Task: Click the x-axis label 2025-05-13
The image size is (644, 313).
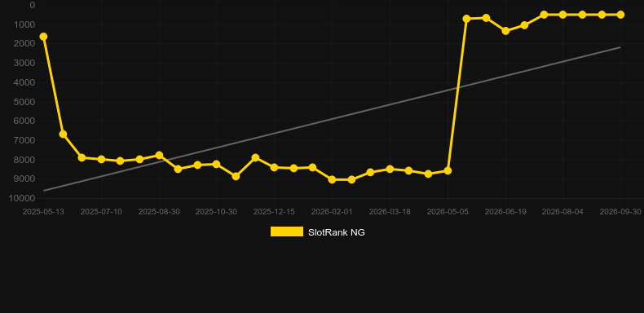Action: (43, 212)
